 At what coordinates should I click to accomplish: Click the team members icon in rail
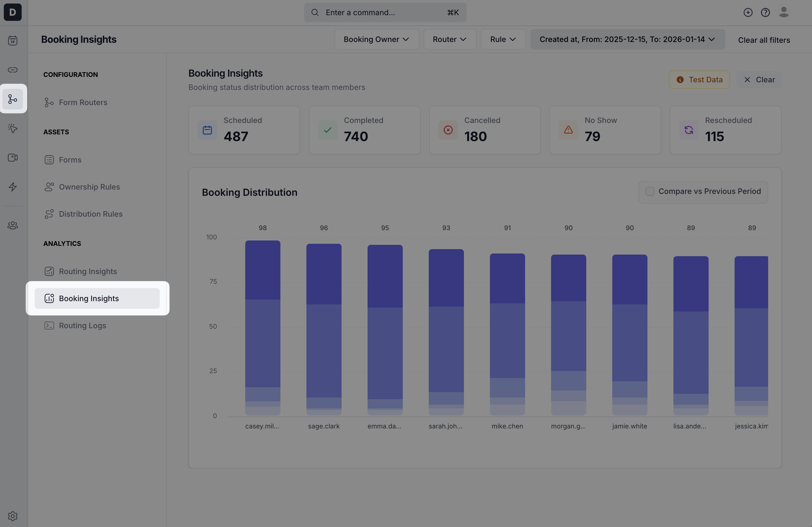pyautogui.click(x=13, y=225)
